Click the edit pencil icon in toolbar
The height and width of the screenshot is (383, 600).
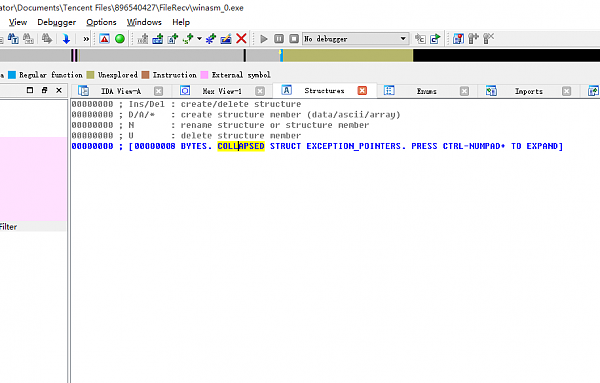[226, 39]
